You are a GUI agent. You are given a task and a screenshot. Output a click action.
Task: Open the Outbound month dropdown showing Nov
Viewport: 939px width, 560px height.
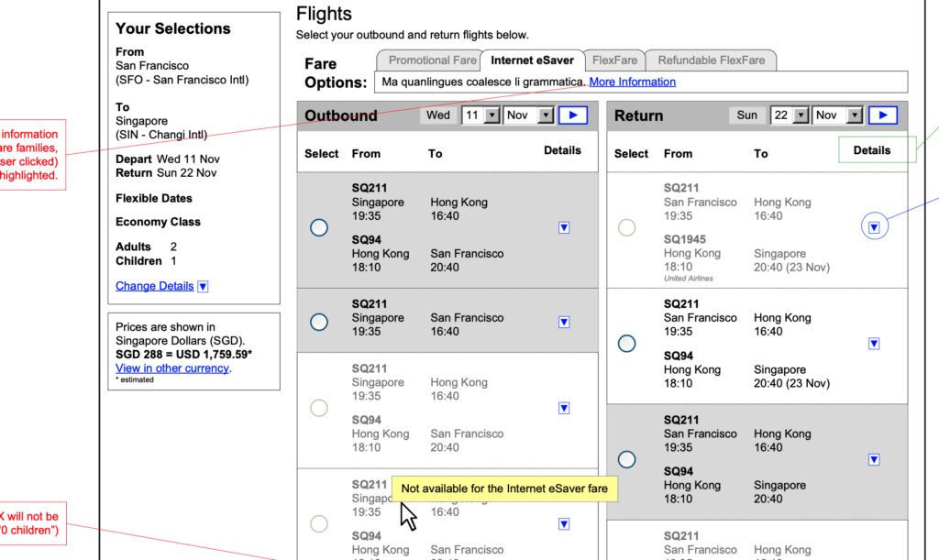click(529, 115)
